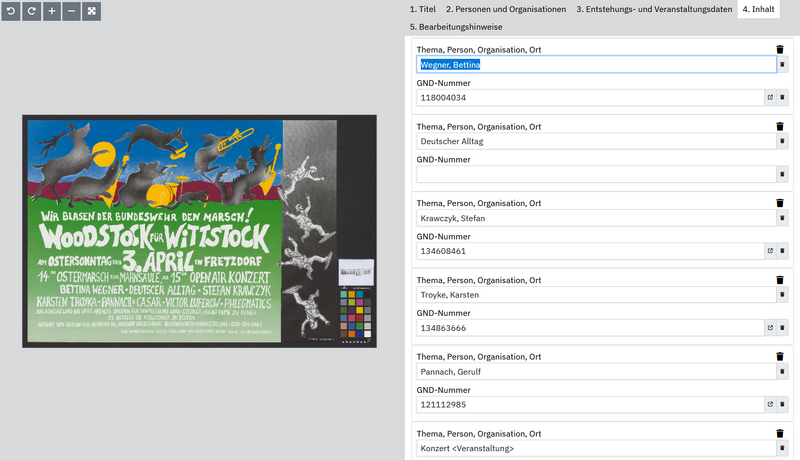Click the Woodstock für Wittstock poster image
Screen dimensions: 800x460
199,231
